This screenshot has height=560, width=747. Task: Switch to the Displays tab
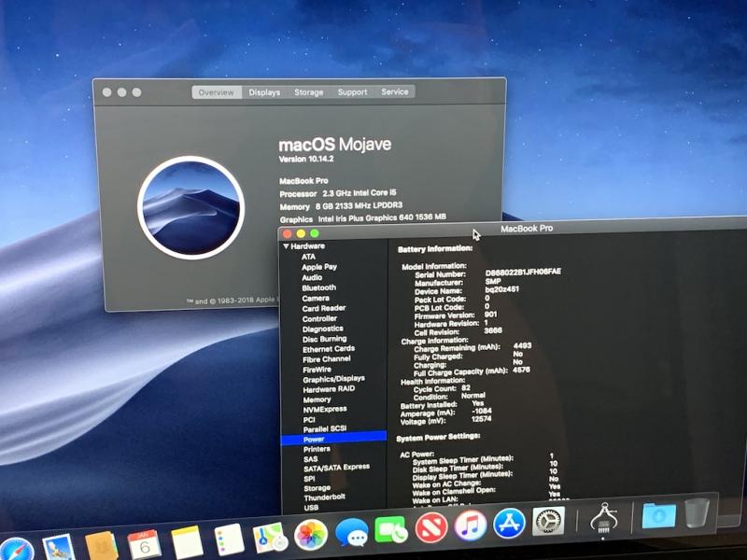[264, 92]
